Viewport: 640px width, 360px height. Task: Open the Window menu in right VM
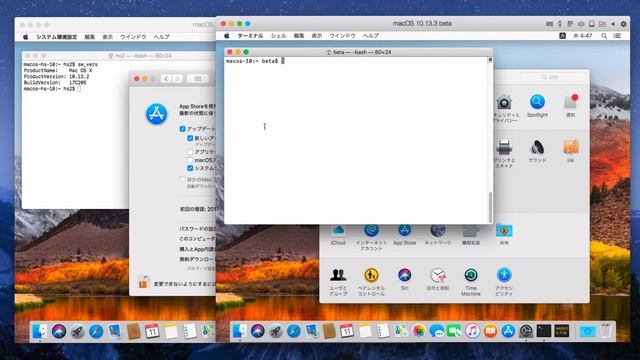(342, 36)
